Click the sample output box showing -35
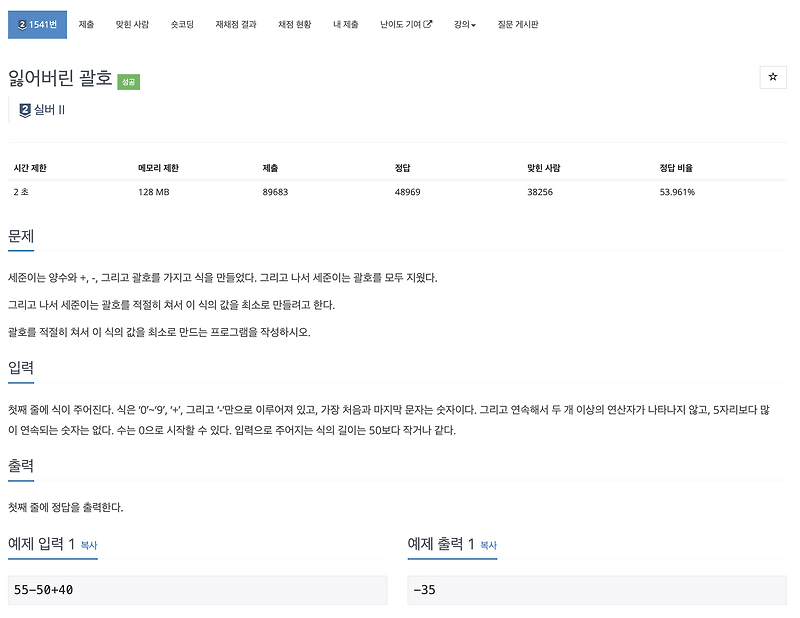Screen dimensions: 800x618 [x=600, y=590]
